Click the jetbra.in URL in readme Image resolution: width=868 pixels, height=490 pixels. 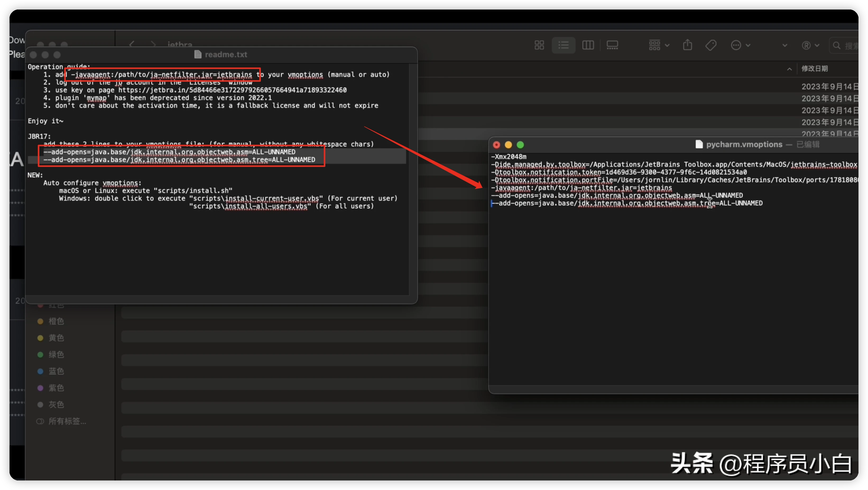click(x=232, y=90)
